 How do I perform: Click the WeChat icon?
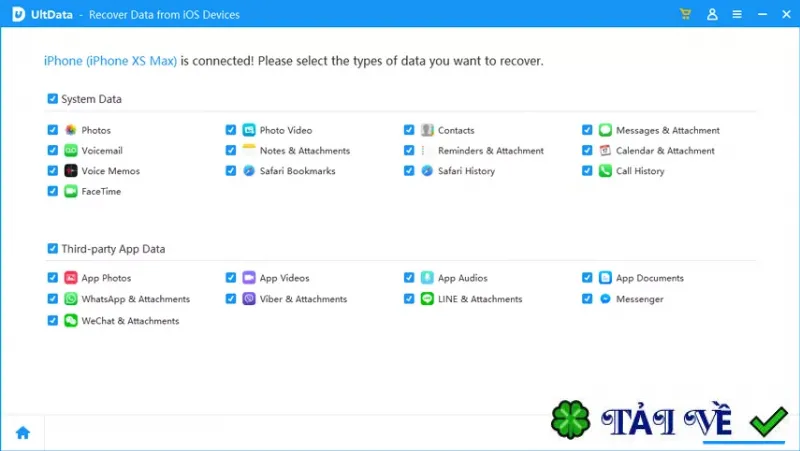click(x=70, y=320)
